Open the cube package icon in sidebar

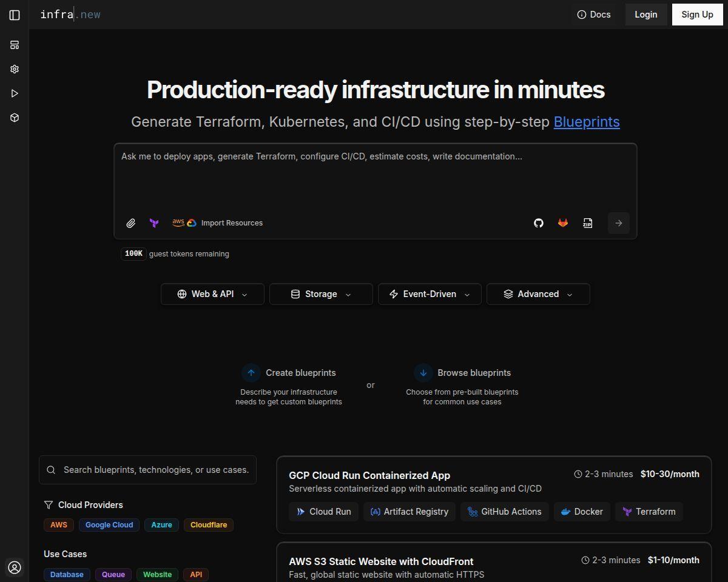[15, 118]
